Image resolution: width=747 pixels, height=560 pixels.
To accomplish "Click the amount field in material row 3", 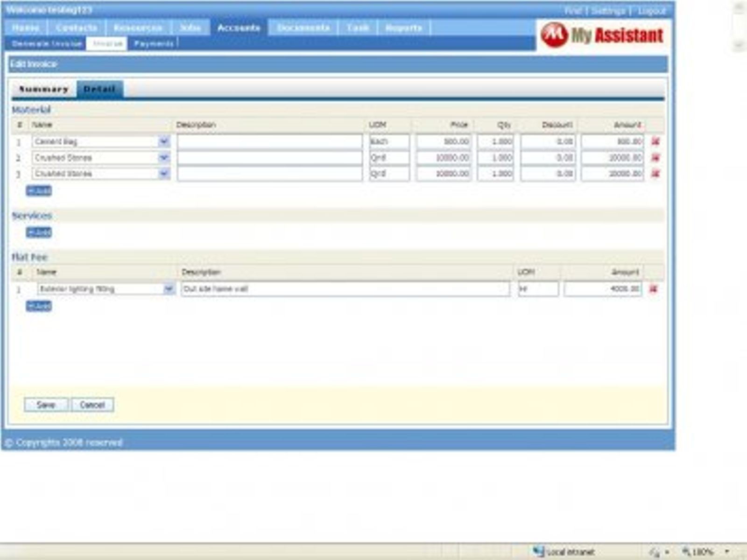I will click(613, 174).
